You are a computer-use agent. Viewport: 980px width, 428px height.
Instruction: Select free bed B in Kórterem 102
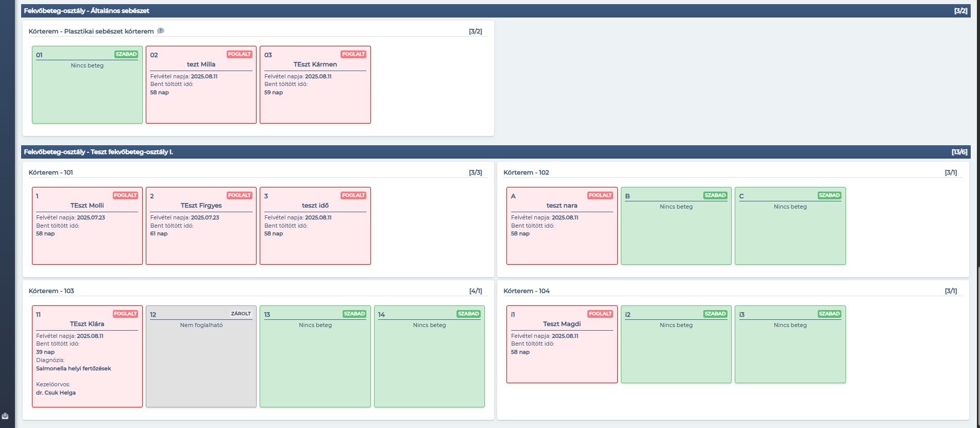coord(676,226)
